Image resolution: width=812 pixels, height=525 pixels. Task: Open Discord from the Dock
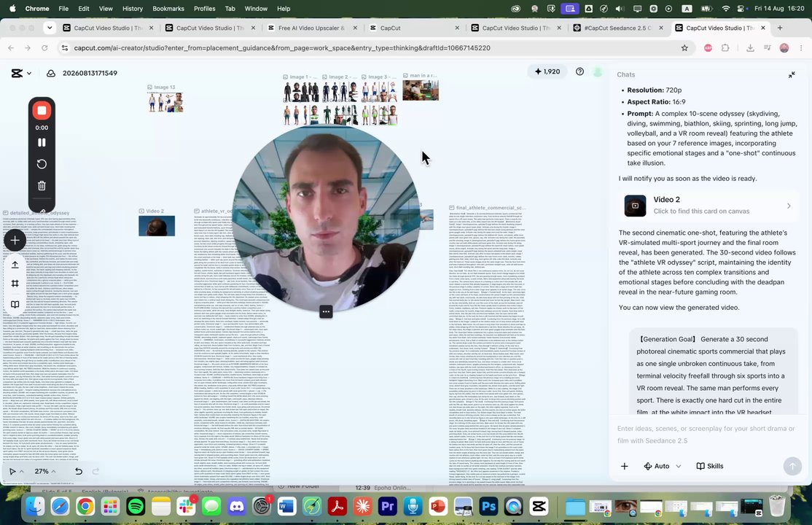point(237,506)
